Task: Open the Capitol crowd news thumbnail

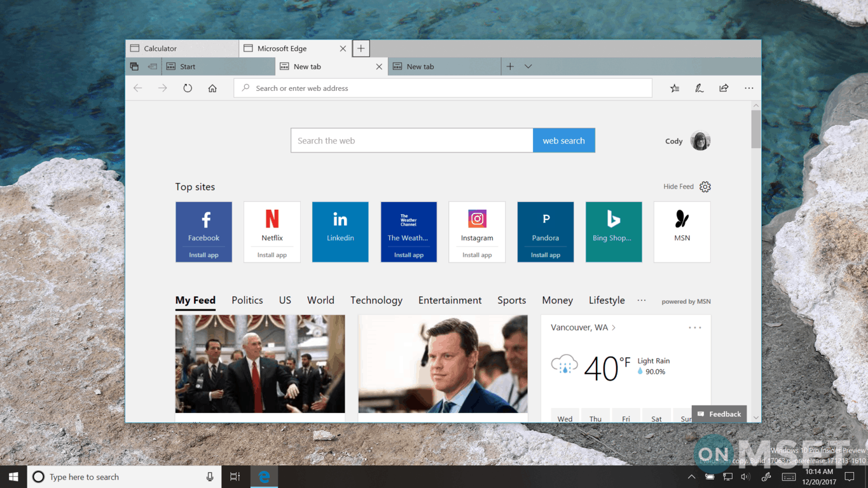Action: pyautogui.click(x=260, y=364)
